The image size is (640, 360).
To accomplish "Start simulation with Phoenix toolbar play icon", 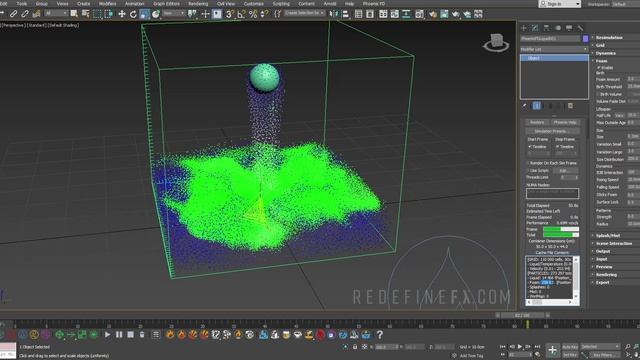I will click(107, 335).
